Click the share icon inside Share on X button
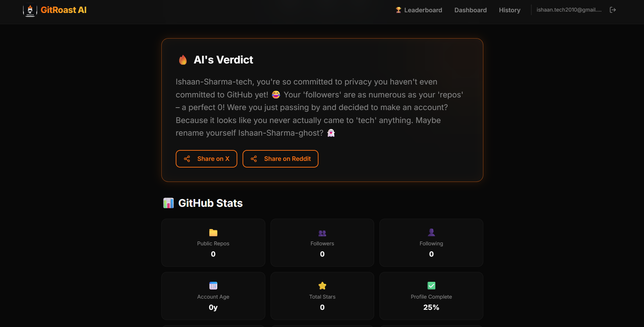Screen dimensions: 644x327 point(187,159)
